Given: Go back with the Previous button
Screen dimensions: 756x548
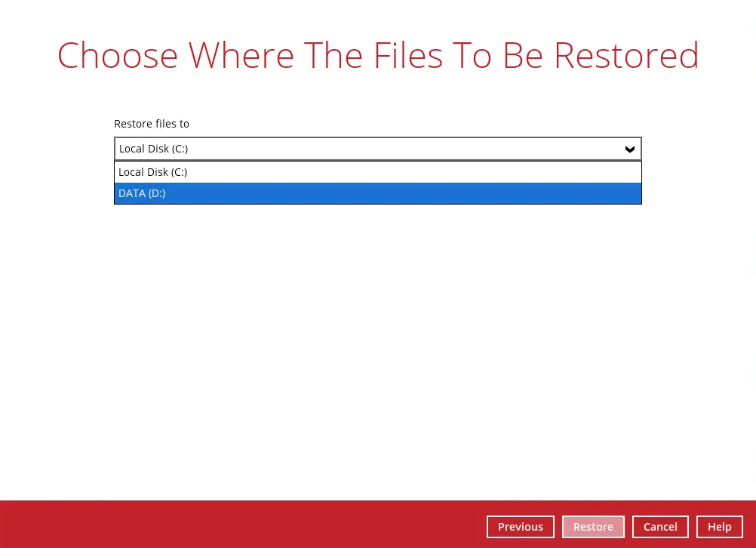Looking at the screenshot, I should 520,527.
